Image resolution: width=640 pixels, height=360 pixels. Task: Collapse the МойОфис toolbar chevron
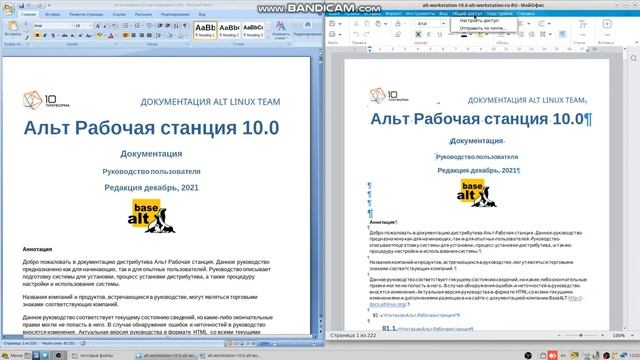tap(636, 42)
